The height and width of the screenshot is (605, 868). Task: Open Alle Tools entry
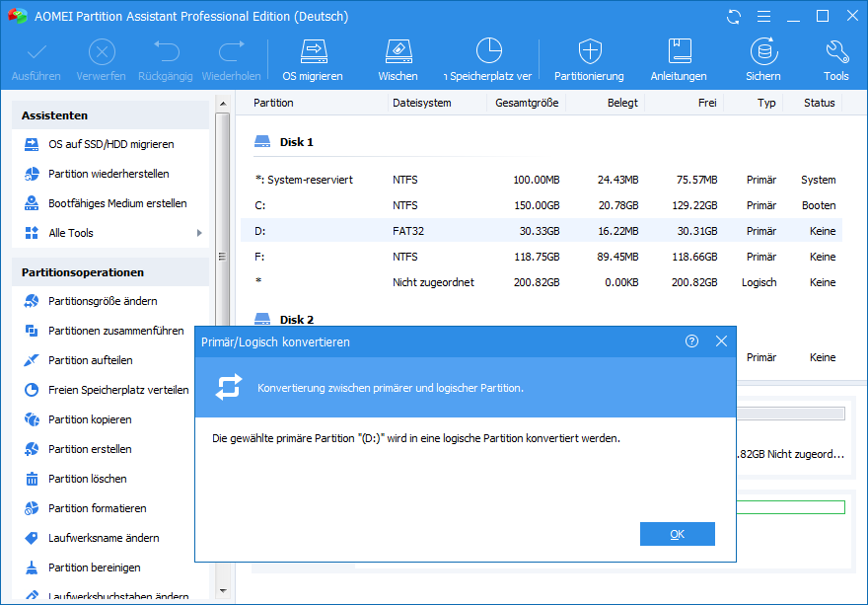[x=70, y=233]
